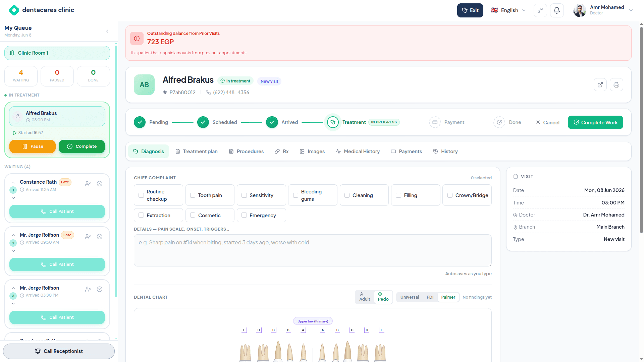Cancel the current visit
The width and height of the screenshot is (644, 362).
547,122
